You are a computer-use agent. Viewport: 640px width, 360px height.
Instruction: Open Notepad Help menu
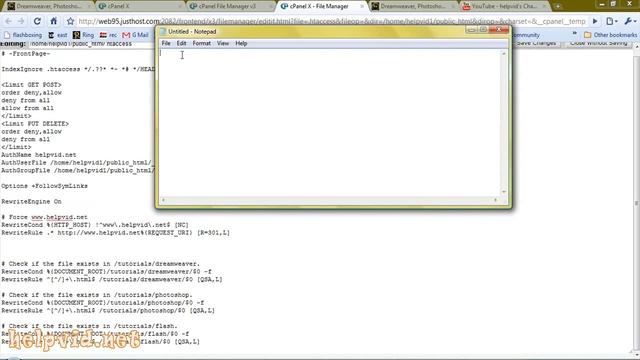(241, 43)
